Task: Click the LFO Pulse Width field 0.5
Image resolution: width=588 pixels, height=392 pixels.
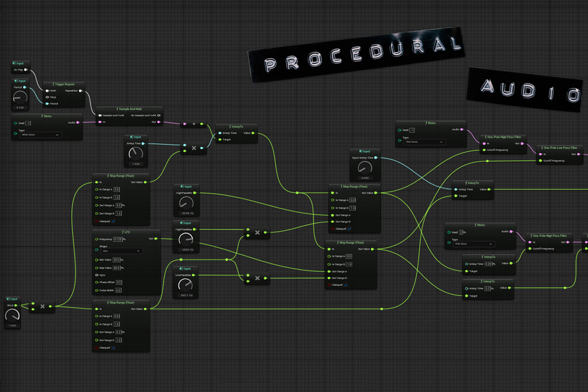Action: tap(118, 290)
